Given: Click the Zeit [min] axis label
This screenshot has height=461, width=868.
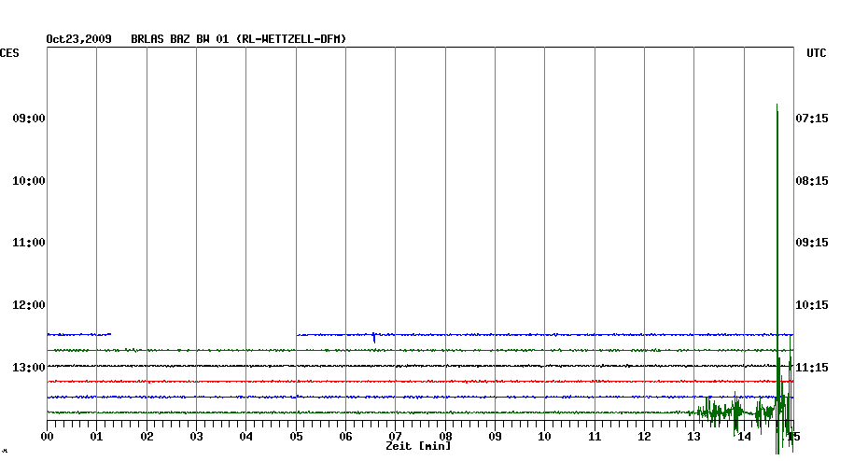Looking at the screenshot, I should click(418, 447).
